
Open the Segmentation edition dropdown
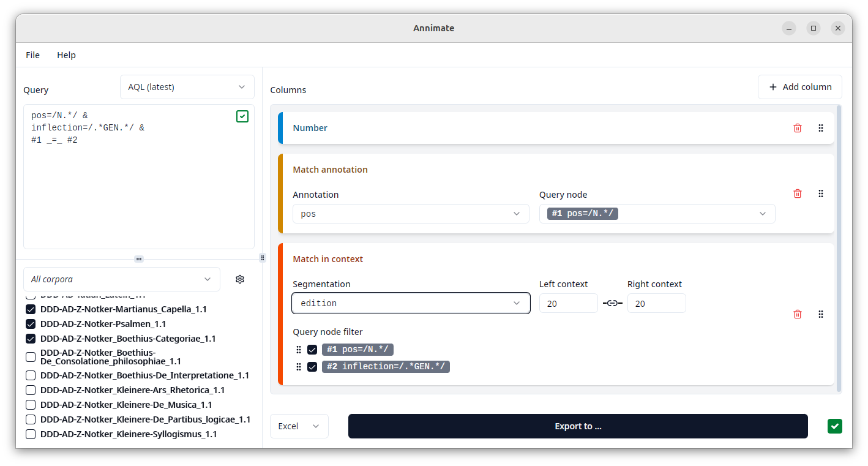click(x=411, y=303)
